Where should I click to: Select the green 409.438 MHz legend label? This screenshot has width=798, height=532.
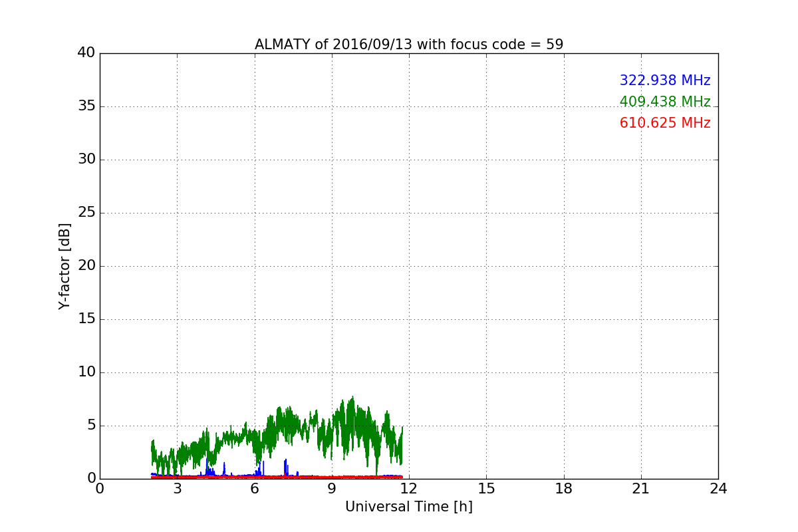point(664,102)
